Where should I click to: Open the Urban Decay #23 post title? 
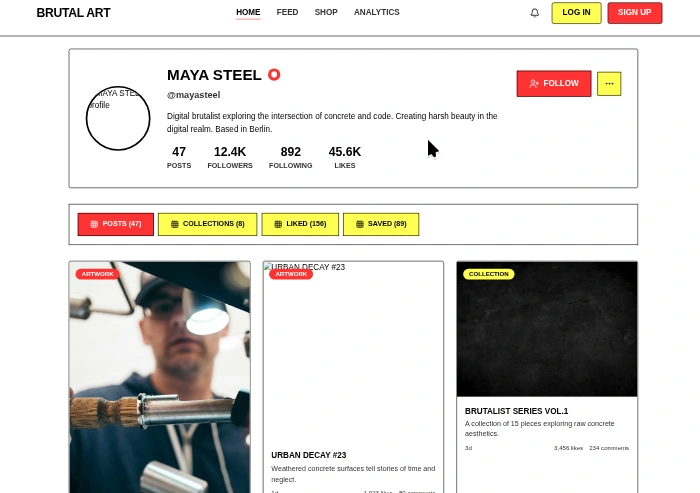point(308,455)
